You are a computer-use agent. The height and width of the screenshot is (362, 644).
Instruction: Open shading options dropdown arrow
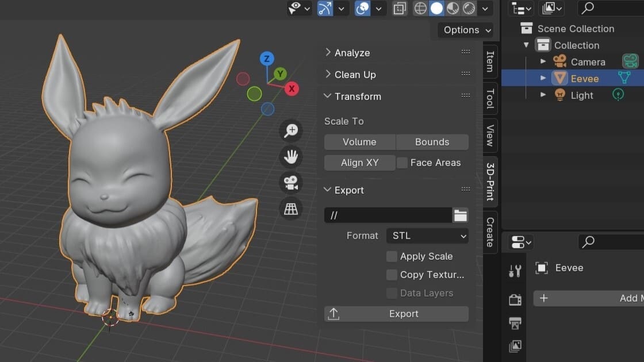click(485, 8)
